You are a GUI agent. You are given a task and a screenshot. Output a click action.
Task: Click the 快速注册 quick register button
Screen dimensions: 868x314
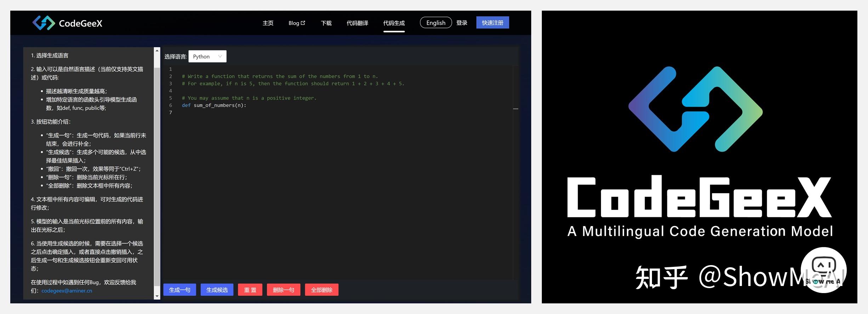point(493,23)
